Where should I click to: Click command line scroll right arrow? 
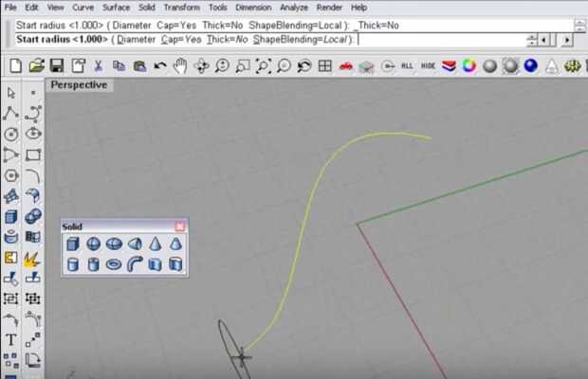pyautogui.click(x=567, y=40)
